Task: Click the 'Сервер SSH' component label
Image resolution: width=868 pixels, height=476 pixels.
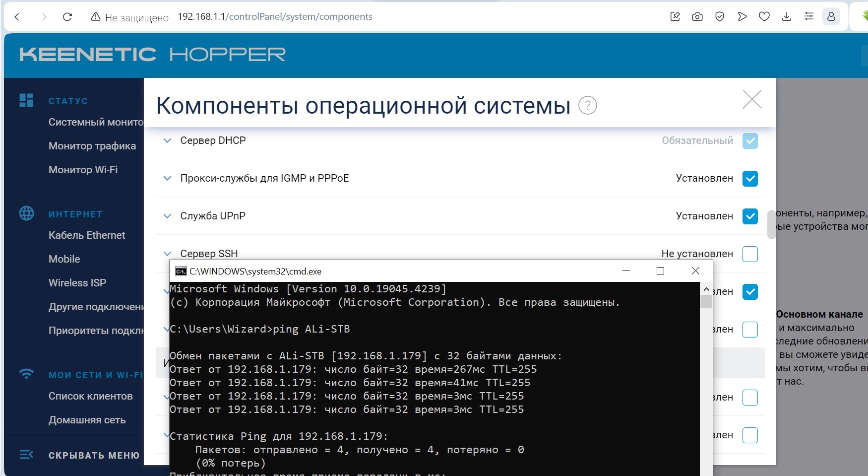Action: click(209, 254)
